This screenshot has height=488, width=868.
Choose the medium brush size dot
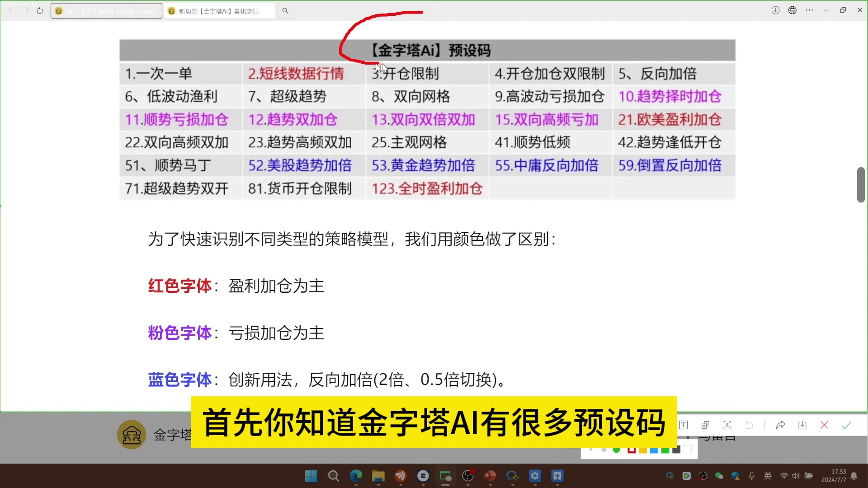tap(604, 450)
